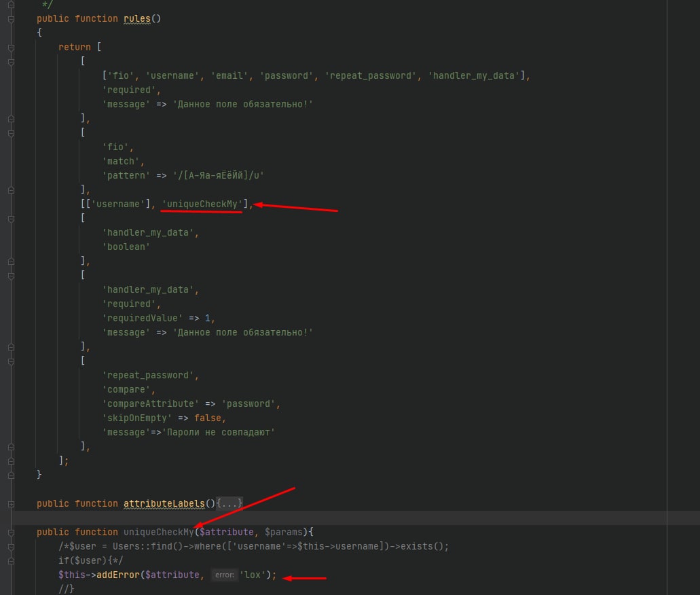Click the 'rules' function name
This screenshot has width=700, height=595.
(137, 19)
